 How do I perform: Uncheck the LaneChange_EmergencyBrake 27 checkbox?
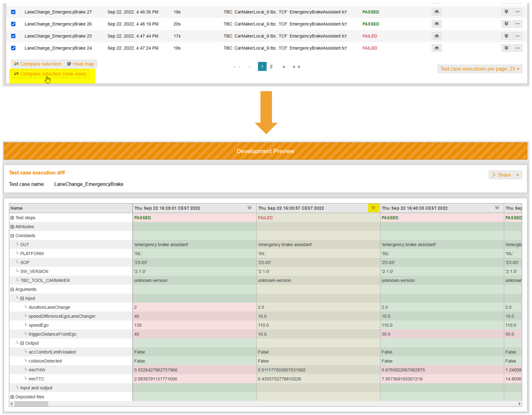pos(13,12)
